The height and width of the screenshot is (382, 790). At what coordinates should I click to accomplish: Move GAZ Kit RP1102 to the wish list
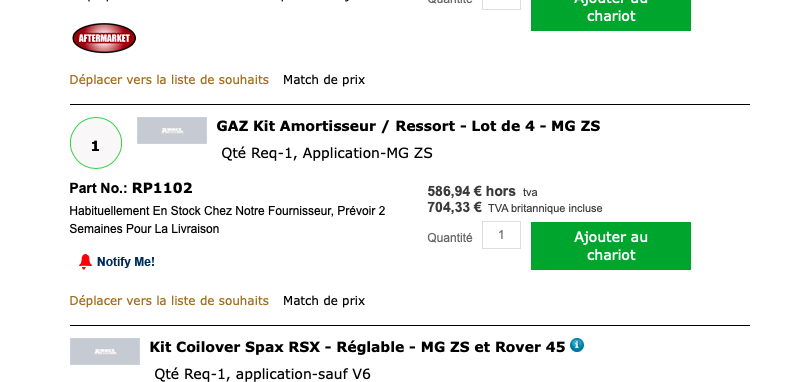169,301
